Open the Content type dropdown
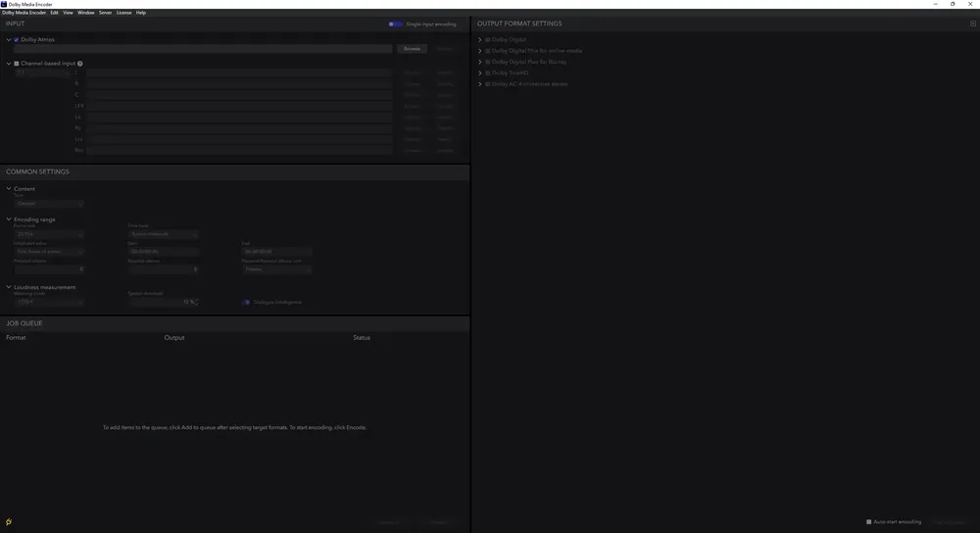This screenshot has width=980, height=533. pos(49,203)
